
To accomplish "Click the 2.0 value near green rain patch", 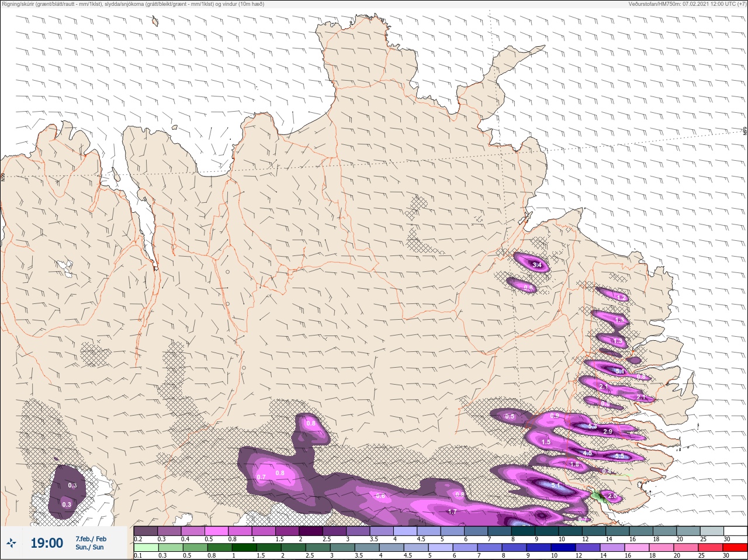I will [x=612, y=496].
